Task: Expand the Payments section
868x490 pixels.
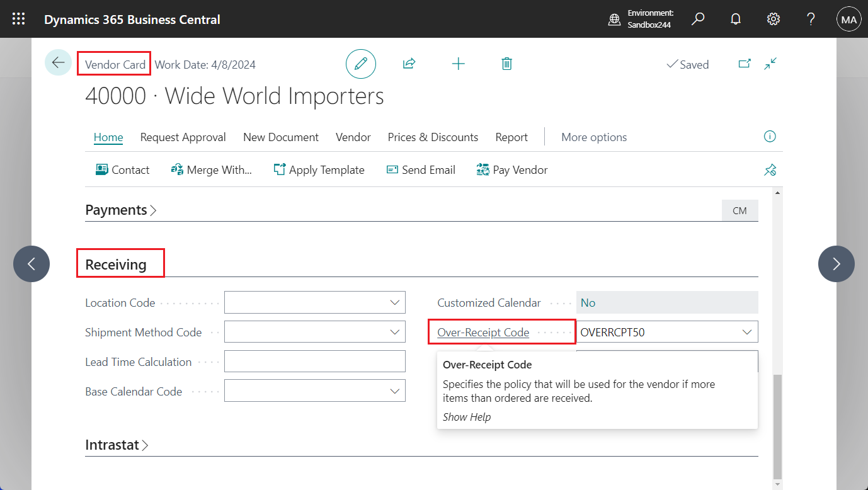Action: [x=121, y=209]
